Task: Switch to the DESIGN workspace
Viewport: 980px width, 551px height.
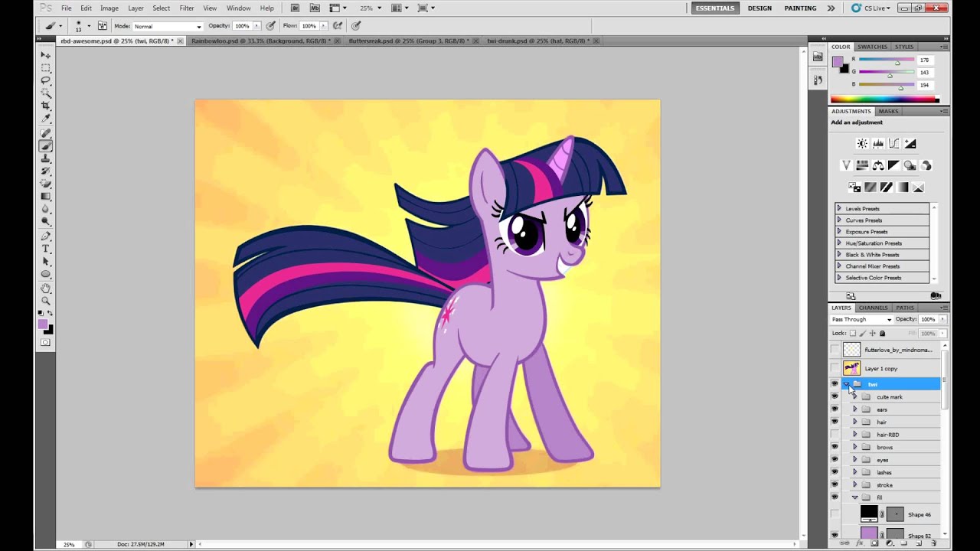Action: [x=759, y=8]
